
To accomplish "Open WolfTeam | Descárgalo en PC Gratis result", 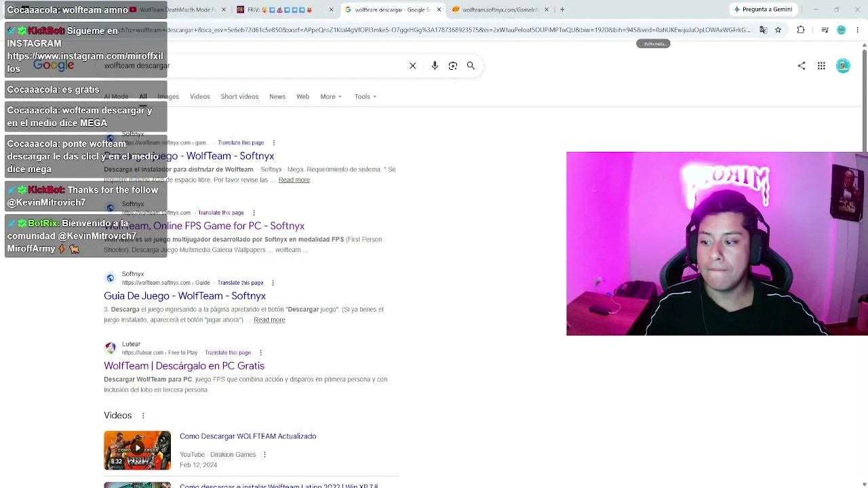I will [x=184, y=366].
